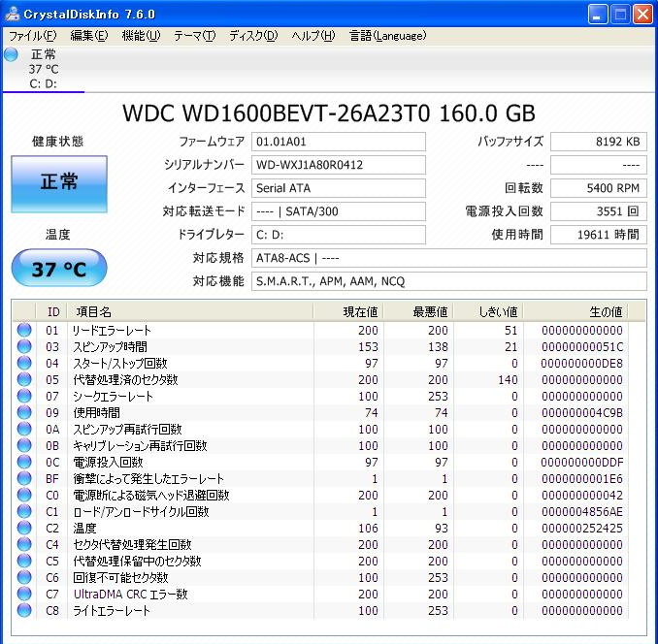Image resolution: width=658 pixels, height=644 pixels.
Task: Click status orb for C1 ロード/アンロードサイクル回数
Action: 24,511
